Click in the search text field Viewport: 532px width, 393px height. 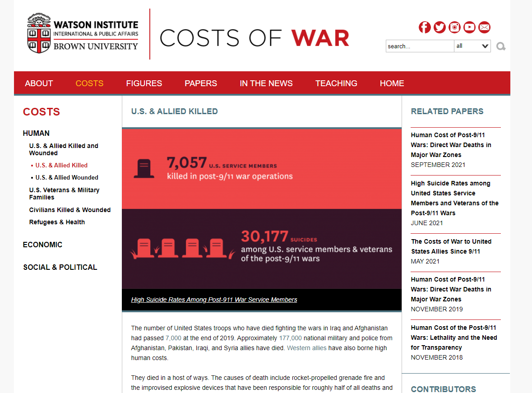click(420, 46)
